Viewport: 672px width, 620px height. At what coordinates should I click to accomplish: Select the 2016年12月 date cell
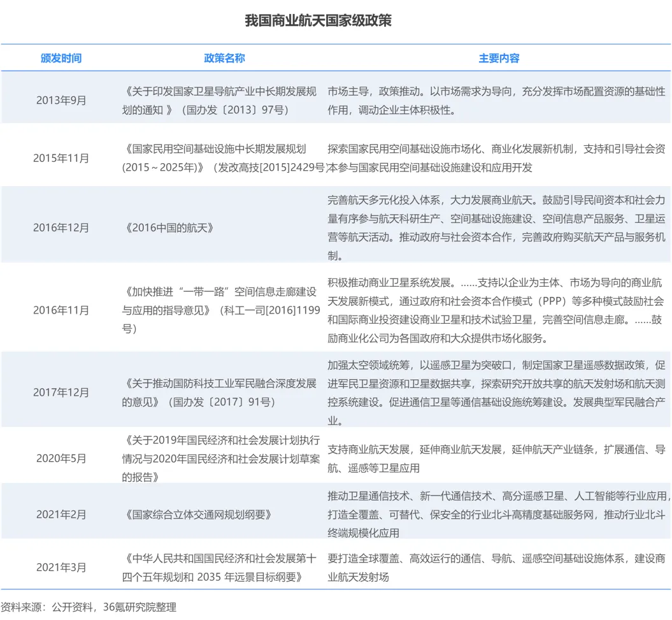point(61,227)
